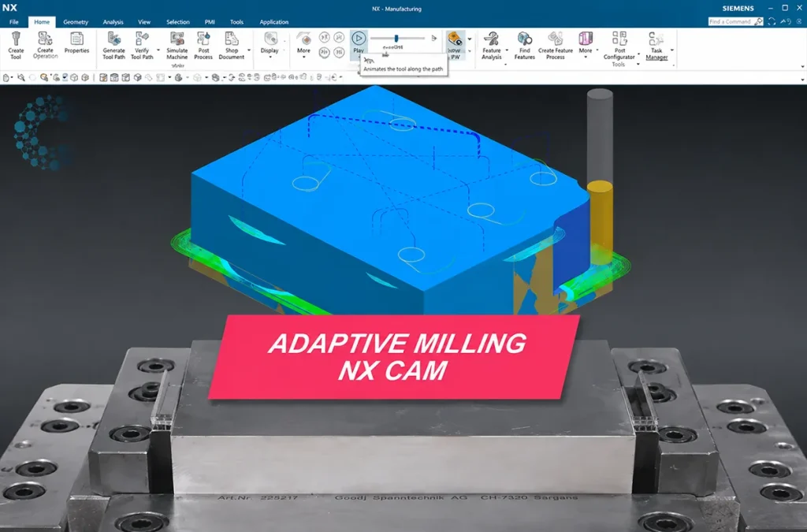Play the tool path animation
The height and width of the screenshot is (532, 807).
(359, 39)
